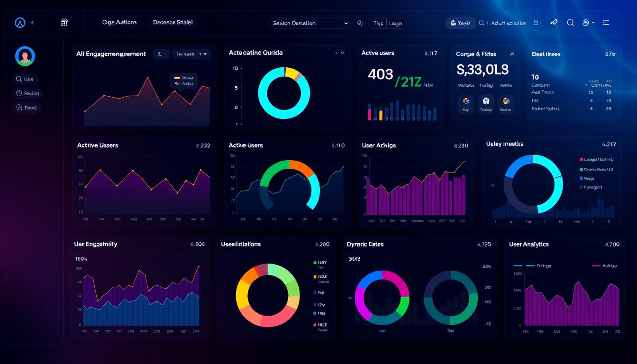
Task: Open the list menu icon at top right
Action: [x=606, y=22]
